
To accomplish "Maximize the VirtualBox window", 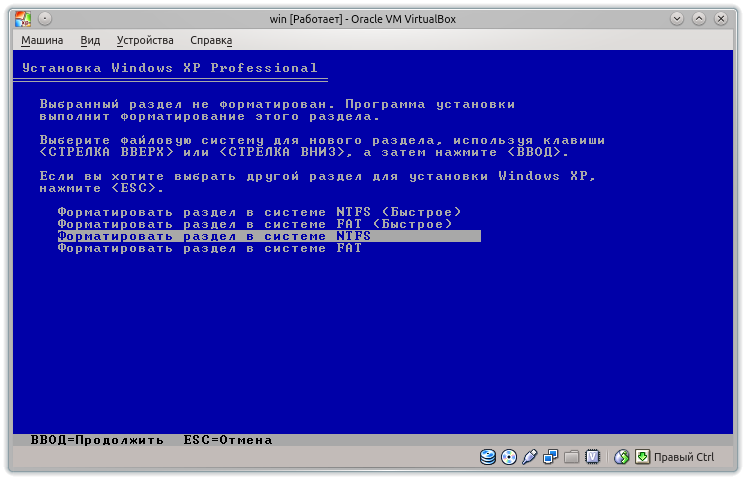I will [x=698, y=19].
